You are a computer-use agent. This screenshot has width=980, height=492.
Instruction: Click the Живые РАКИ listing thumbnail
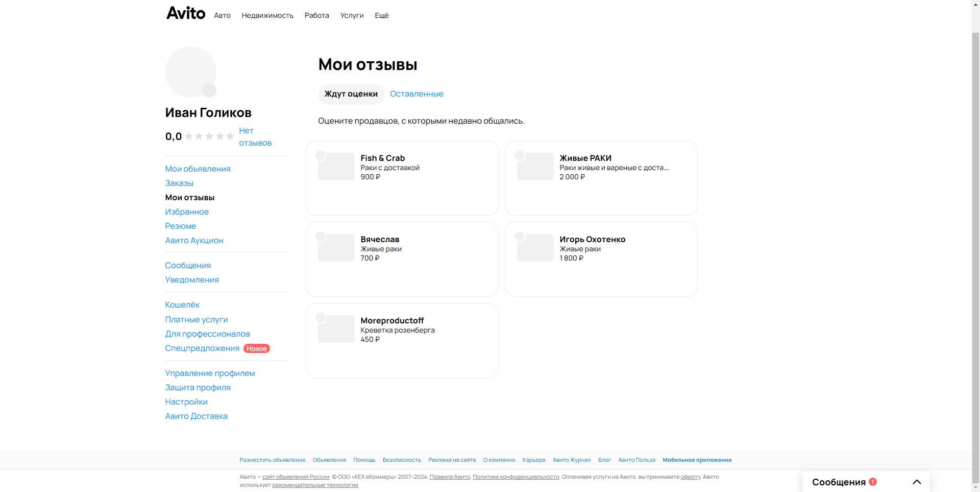pyautogui.click(x=535, y=167)
